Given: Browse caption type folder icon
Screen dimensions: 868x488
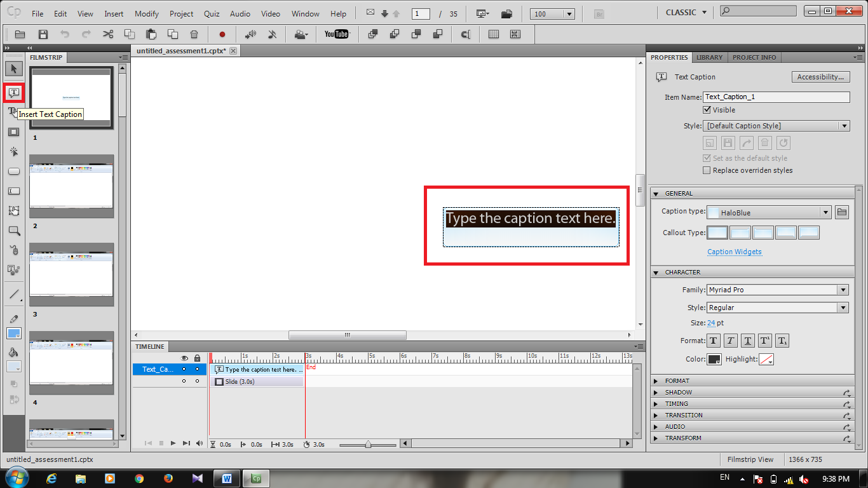Looking at the screenshot, I should [x=842, y=212].
